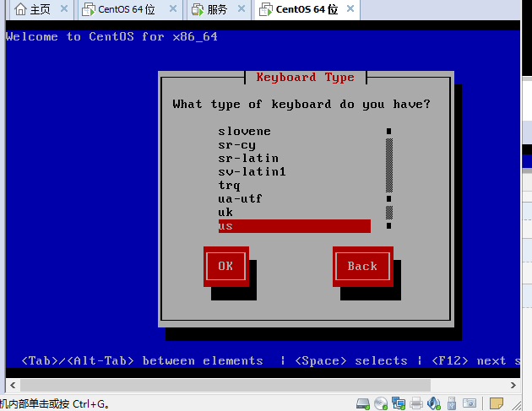This screenshot has width=532, height=411.
Task: Click the left arrow of horizontal scrollbar
Action: click(x=13, y=385)
